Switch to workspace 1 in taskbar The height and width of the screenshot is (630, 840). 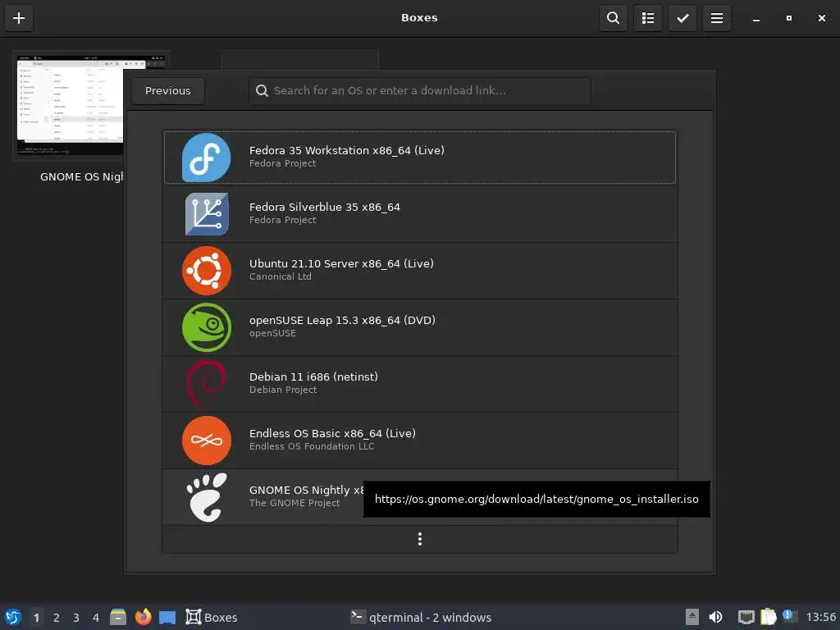click(x=36, y=618)
